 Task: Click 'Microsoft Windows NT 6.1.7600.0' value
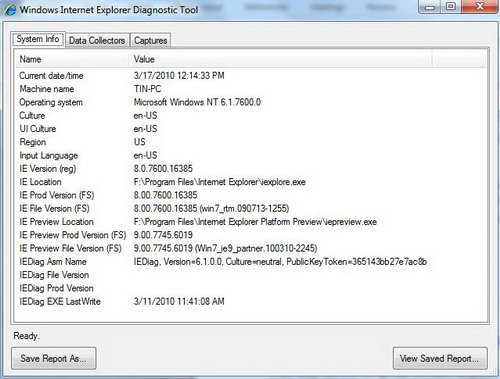pos(197,102)
